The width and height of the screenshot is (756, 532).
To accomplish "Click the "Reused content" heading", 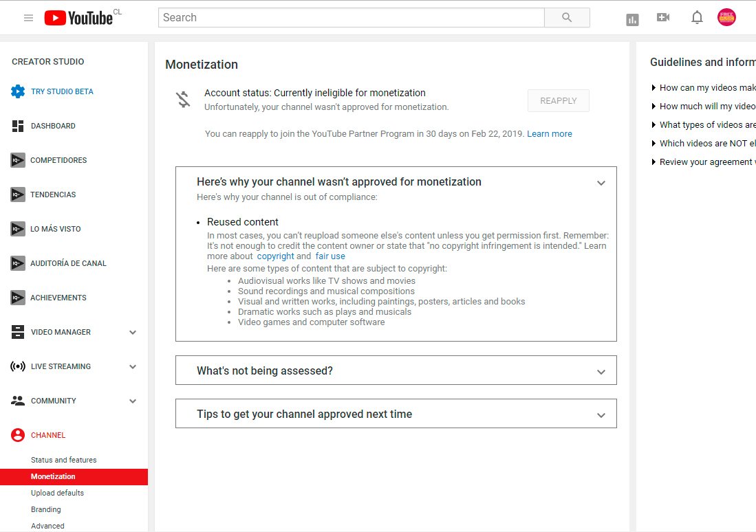I will (x=243, y=221).
